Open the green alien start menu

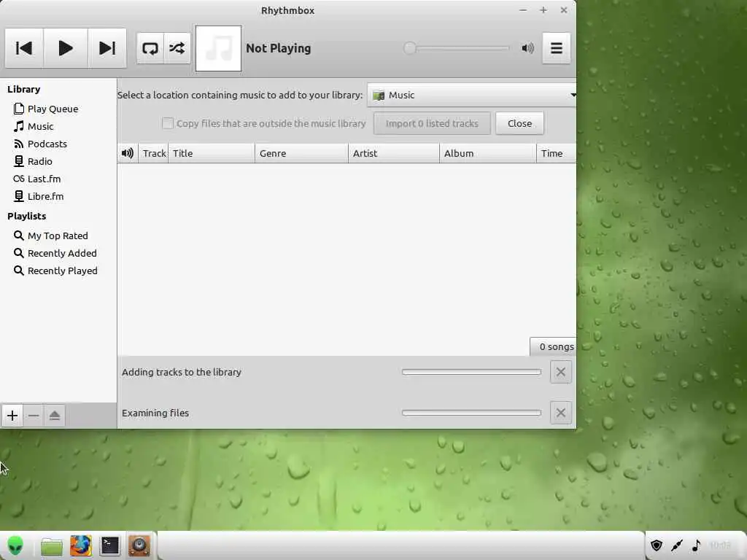tap(15, 545)
